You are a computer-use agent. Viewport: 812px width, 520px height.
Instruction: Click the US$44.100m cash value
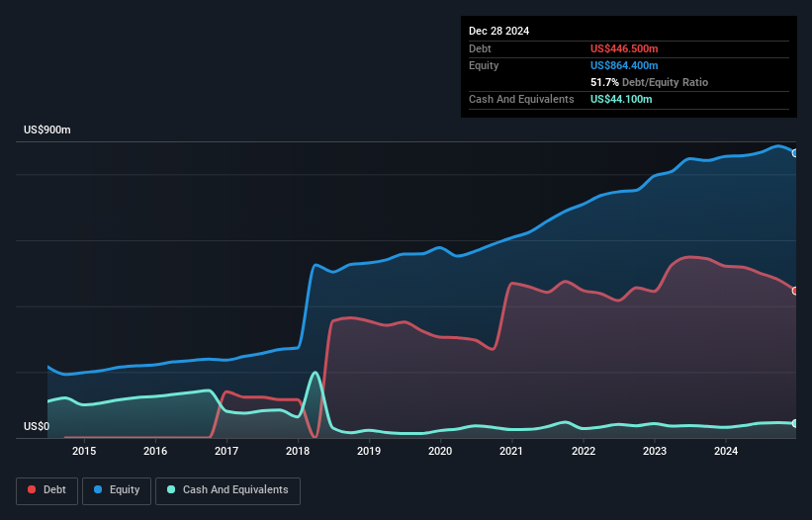[621, 99]
